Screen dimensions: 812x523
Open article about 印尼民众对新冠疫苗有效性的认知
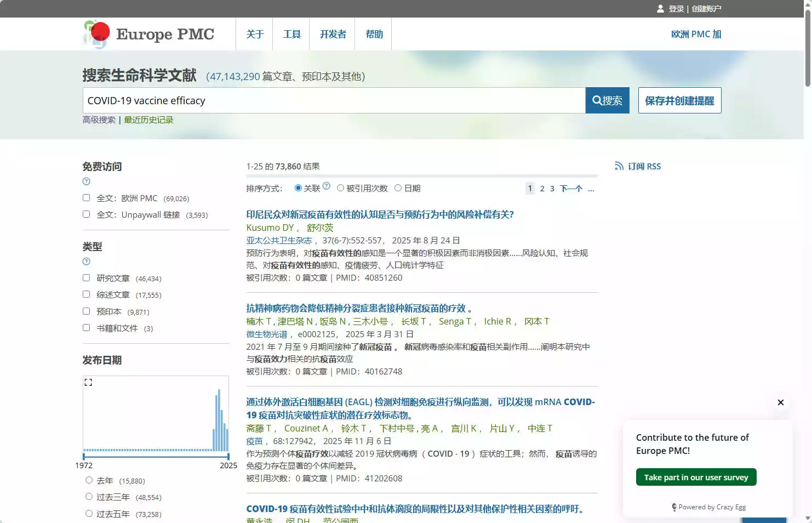click(380, 214)
